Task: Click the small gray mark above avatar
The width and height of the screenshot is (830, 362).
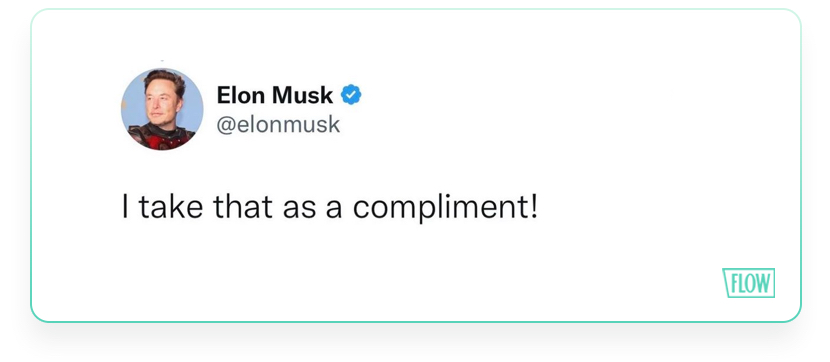Action: 161,61
